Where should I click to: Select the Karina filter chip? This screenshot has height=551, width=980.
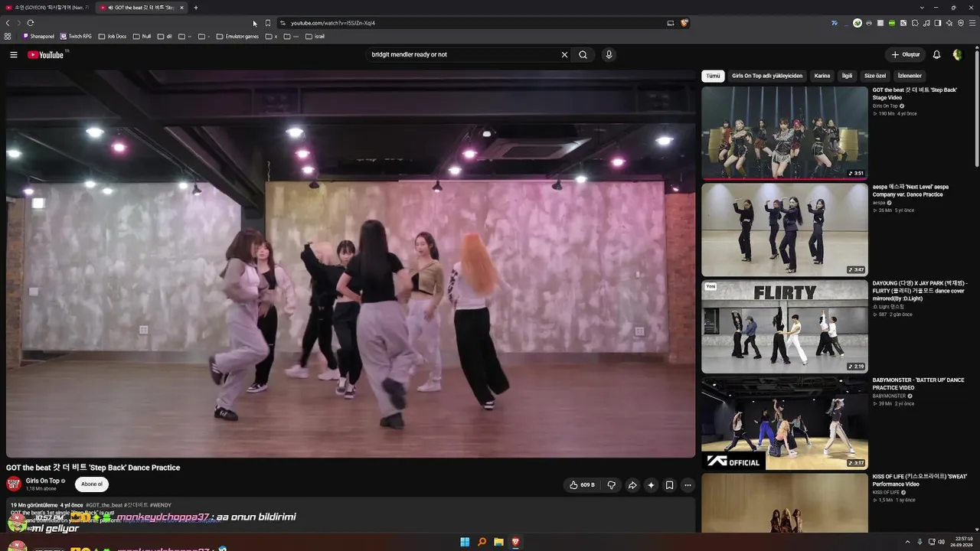(822, 76)
